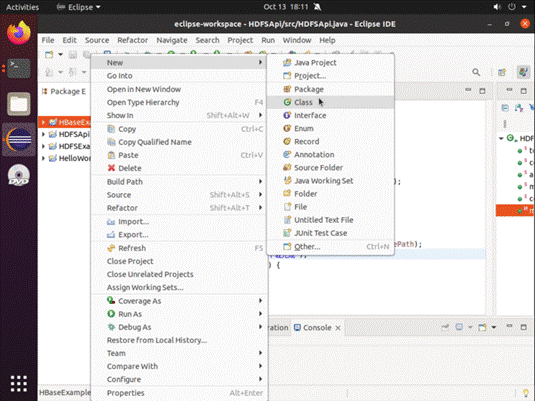Open the Window menu in the menu bar
This screenshot has width=535, height=401.
tap(297, 40)
